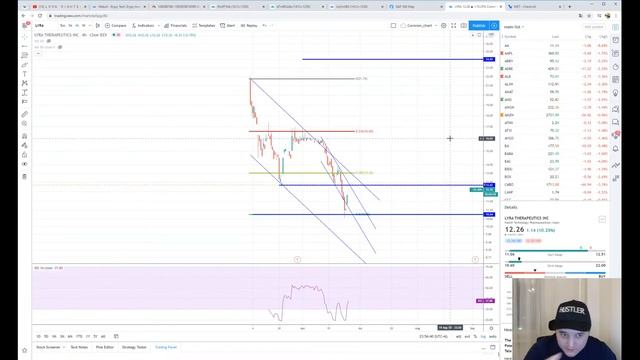Viewport: 640px width, 360px height.
Task: Toggle visibility of second indicator legend
Action: tap(60, 47)
